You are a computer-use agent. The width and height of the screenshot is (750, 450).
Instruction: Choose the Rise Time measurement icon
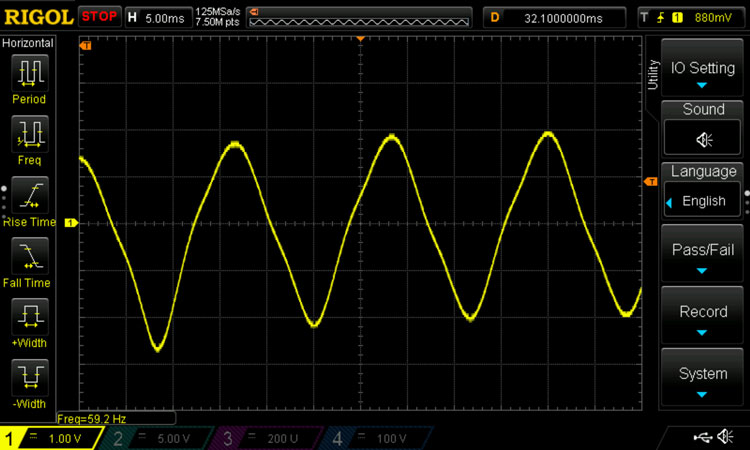pos(29,194)
